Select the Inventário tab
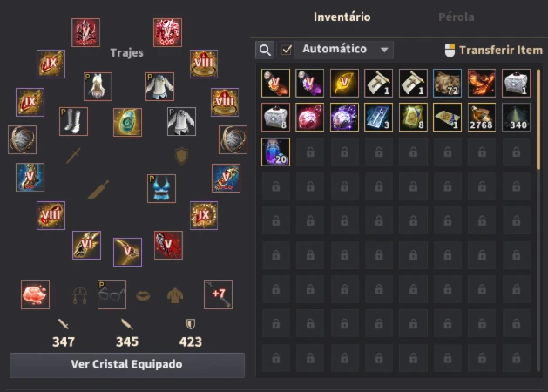This screenshot has height=392, width=548. coord(342,17)
